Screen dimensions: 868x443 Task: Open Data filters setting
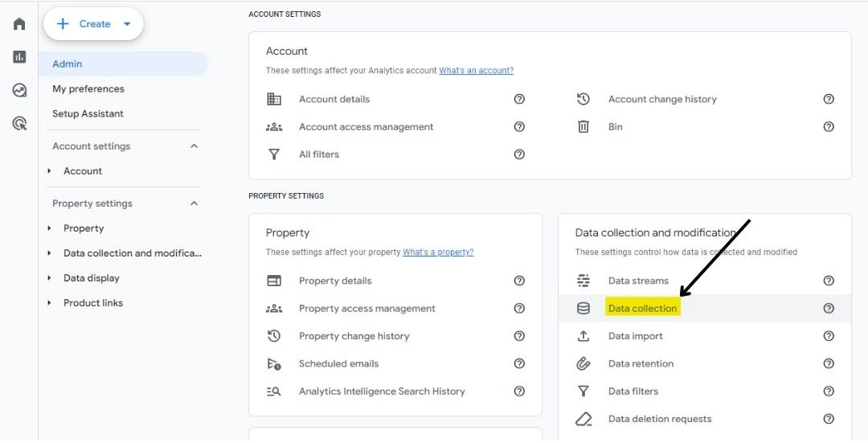coord(633,392)
